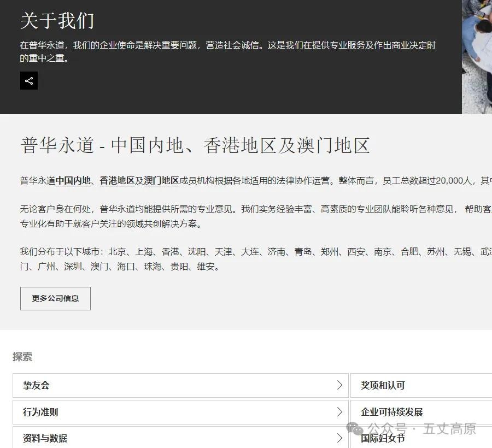Open the 挚友会 explore item
Screen dimensions: 492x448
pyautogui.click(x=36, y=385)
